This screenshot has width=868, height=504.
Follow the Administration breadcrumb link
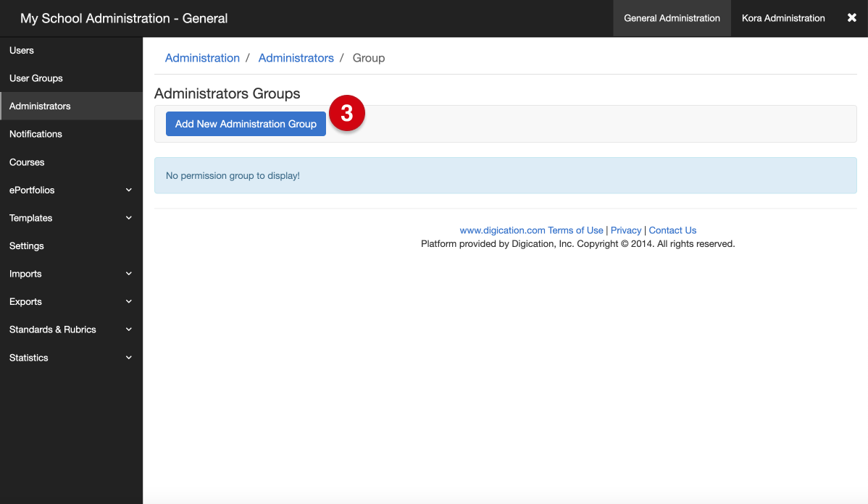tap(202, 58)
